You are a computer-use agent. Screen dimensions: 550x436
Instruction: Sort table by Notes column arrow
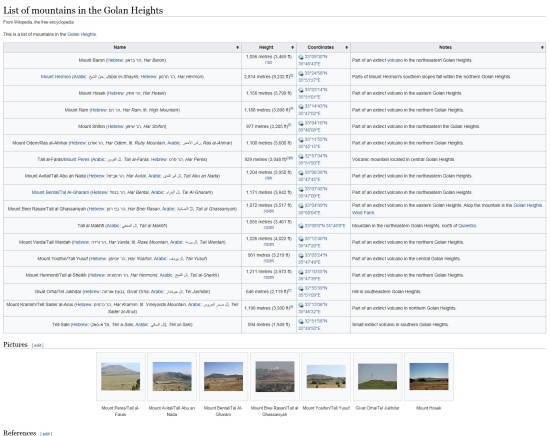[x=542, y=47]
